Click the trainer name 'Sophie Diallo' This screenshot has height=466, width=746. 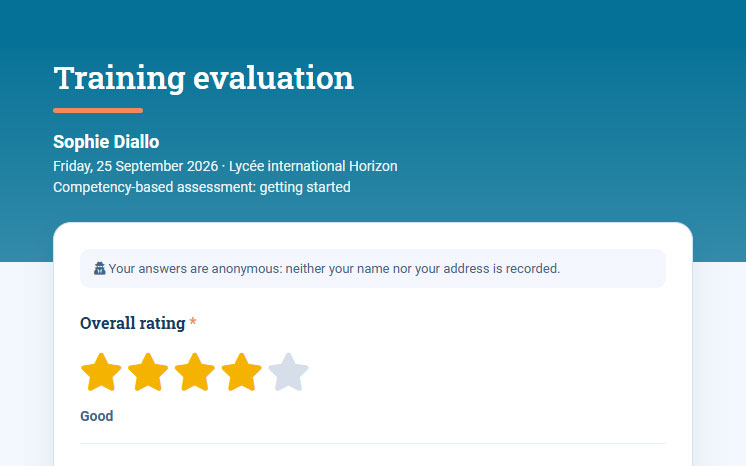(106, 142)
